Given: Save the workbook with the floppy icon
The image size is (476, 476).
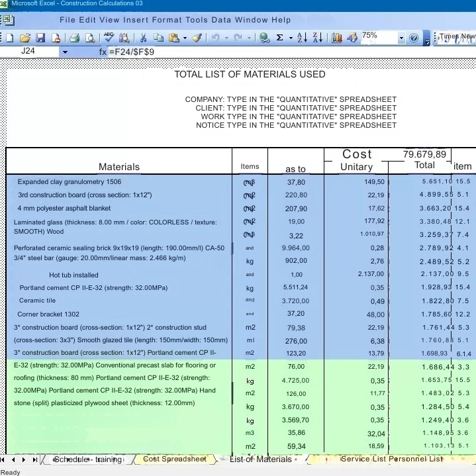Looking at the screenshot, I should (x=40, y=38).
